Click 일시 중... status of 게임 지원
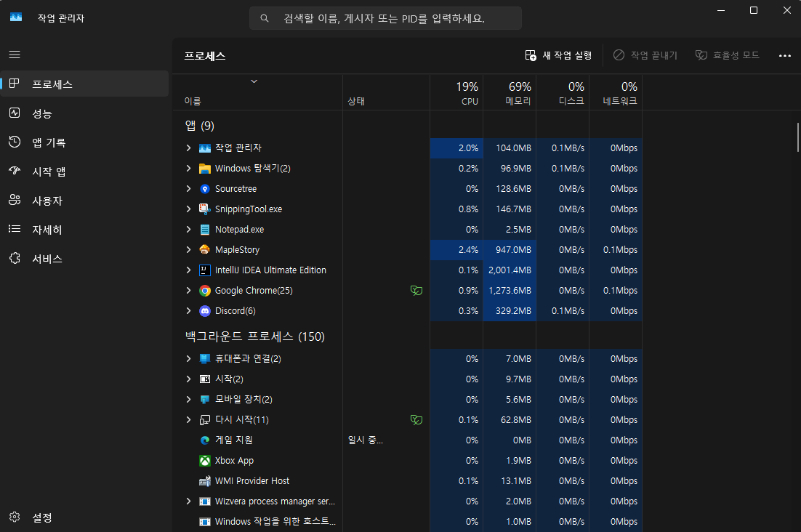The image size is (801, 532). click(366, 440)
